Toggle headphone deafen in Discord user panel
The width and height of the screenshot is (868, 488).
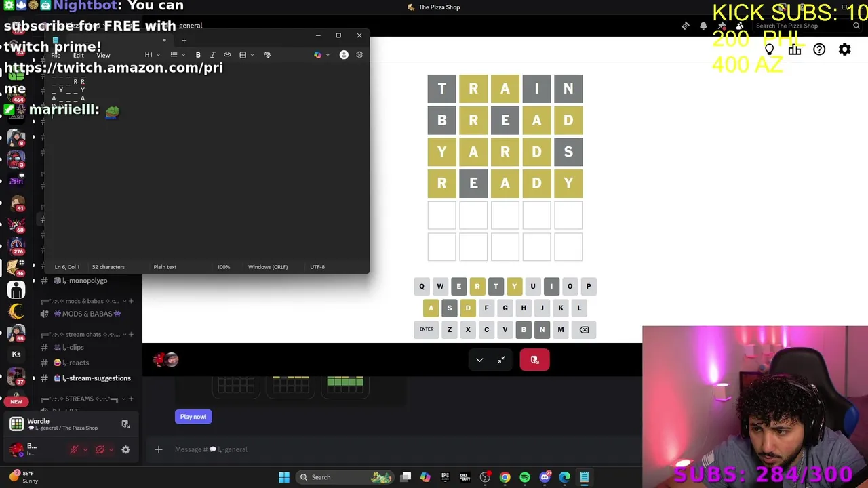click(100, 449)
